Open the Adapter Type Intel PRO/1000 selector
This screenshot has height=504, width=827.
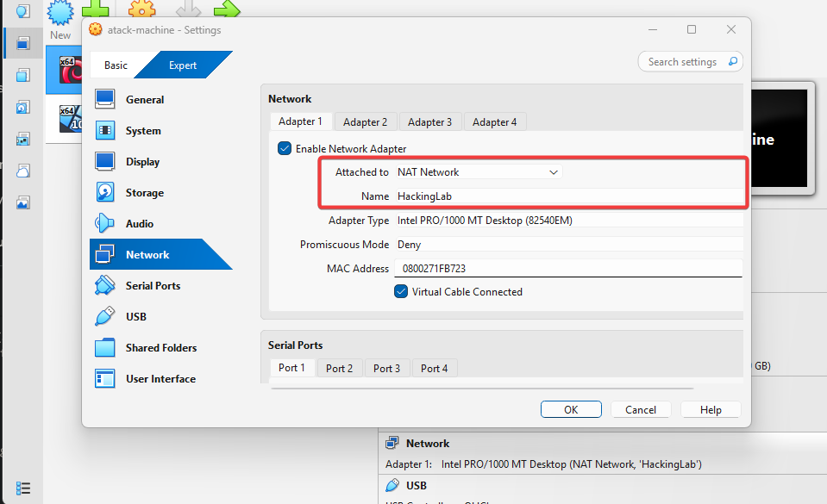pos(568,221)
